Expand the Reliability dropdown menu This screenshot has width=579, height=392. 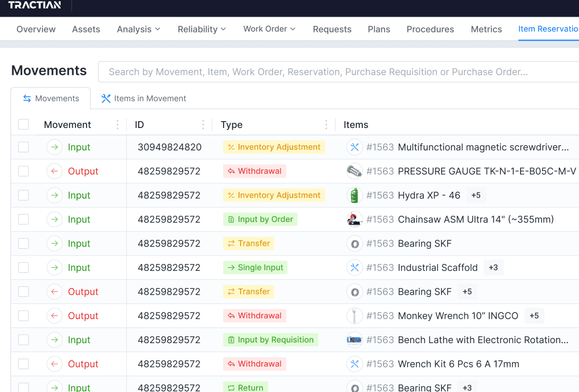(x=202, y=29)
